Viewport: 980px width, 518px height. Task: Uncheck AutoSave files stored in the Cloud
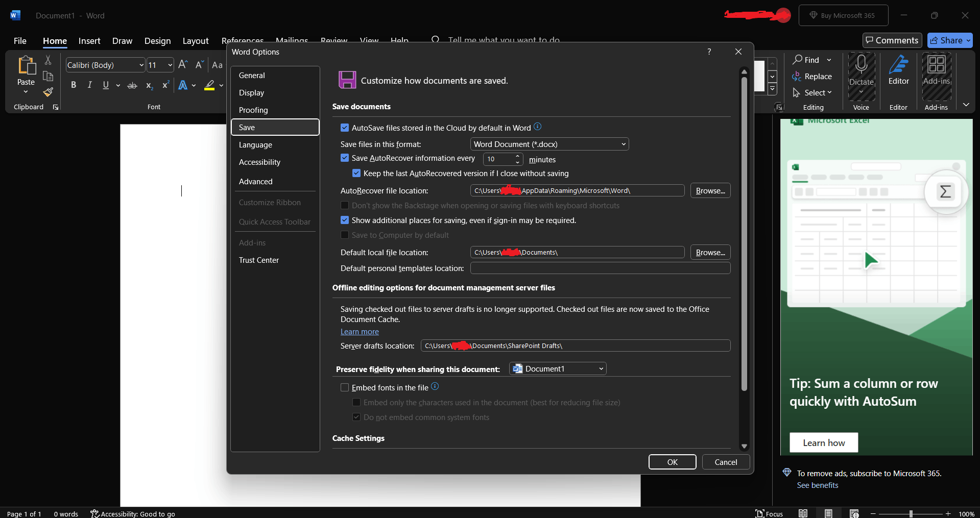(345, 128)
